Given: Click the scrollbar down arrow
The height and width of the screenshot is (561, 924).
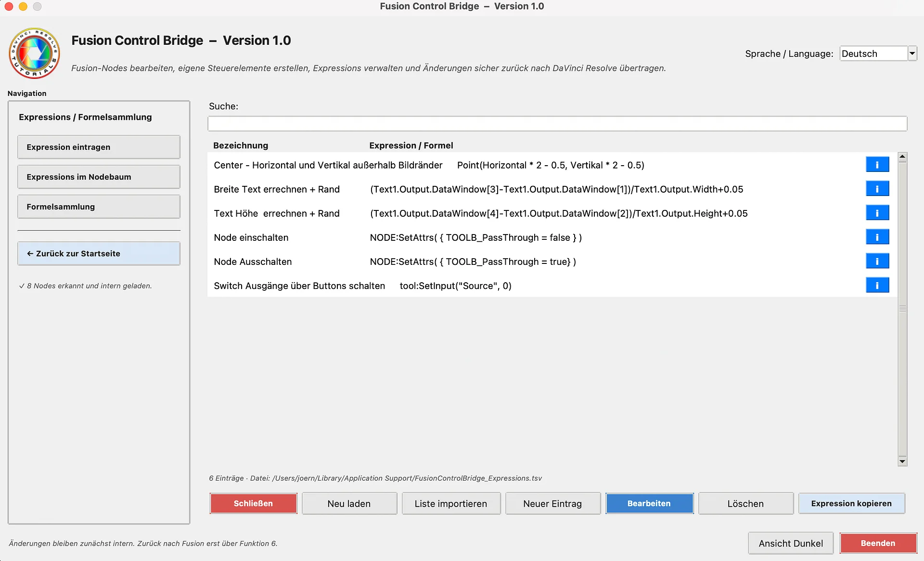Looking at the screenshot, I should pos(902,461).
